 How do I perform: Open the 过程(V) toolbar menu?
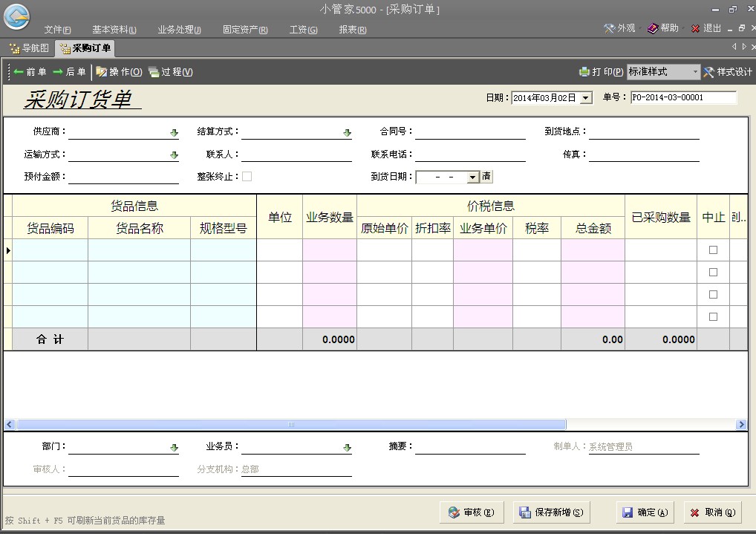[x=171, y=72]
